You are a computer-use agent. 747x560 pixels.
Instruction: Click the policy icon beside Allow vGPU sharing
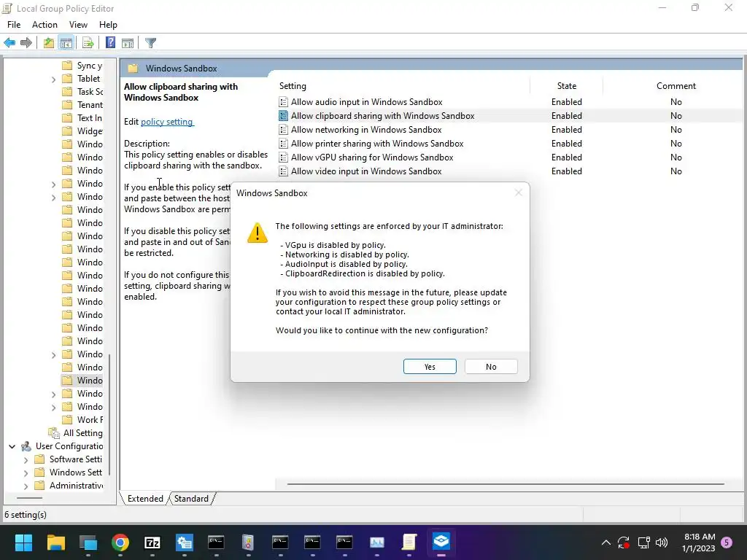[284, 157]
